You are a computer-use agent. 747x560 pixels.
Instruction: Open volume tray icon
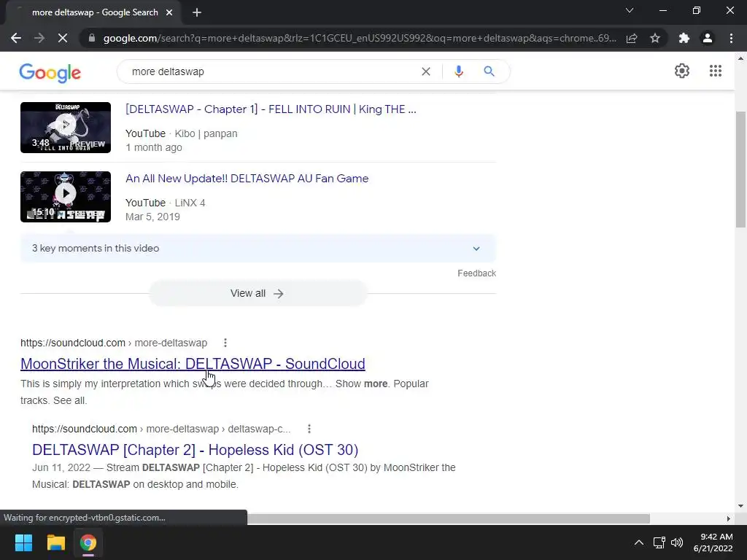tap(676, 542)
